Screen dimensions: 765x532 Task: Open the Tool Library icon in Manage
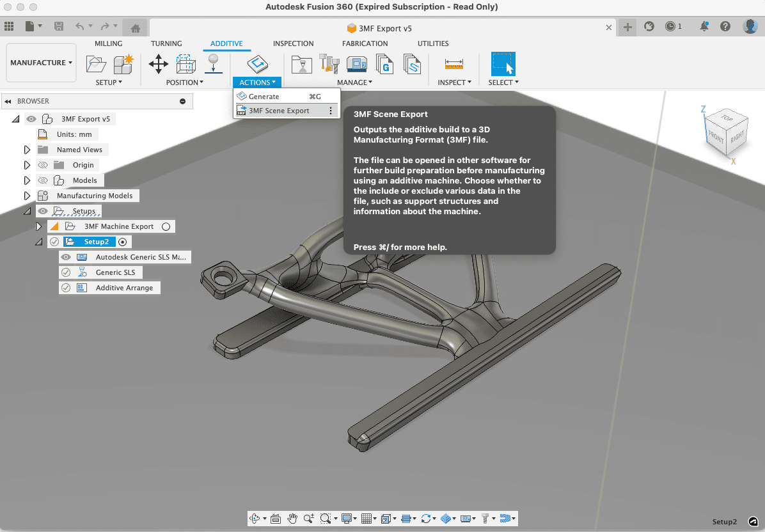(329, 64)
